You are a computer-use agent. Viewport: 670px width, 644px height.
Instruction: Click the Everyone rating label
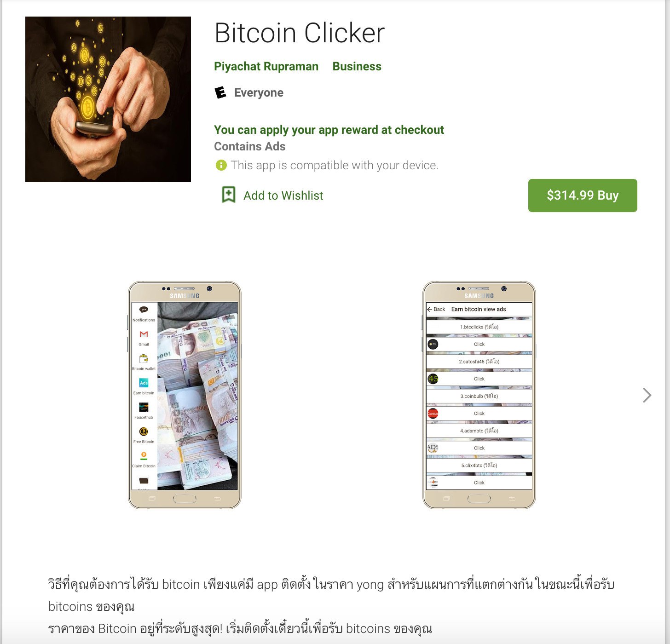(x=259, y=93)
